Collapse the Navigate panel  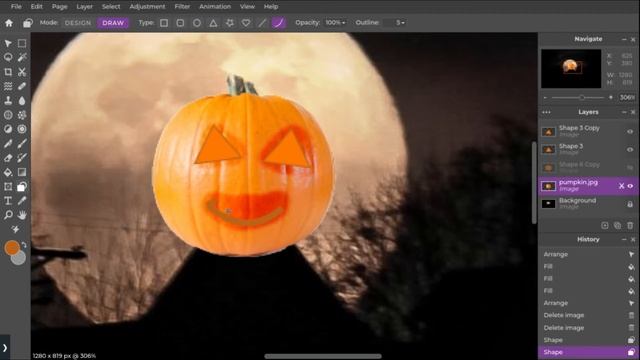(624, 39)
